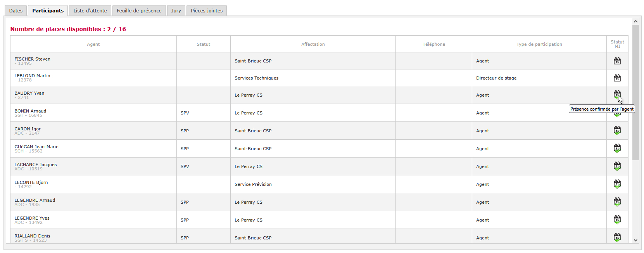Image resolution: width=644 pixels, height=253 pixels.
Task: Click the confirmed calendar icon for CARON Igor
Action: 617,131
